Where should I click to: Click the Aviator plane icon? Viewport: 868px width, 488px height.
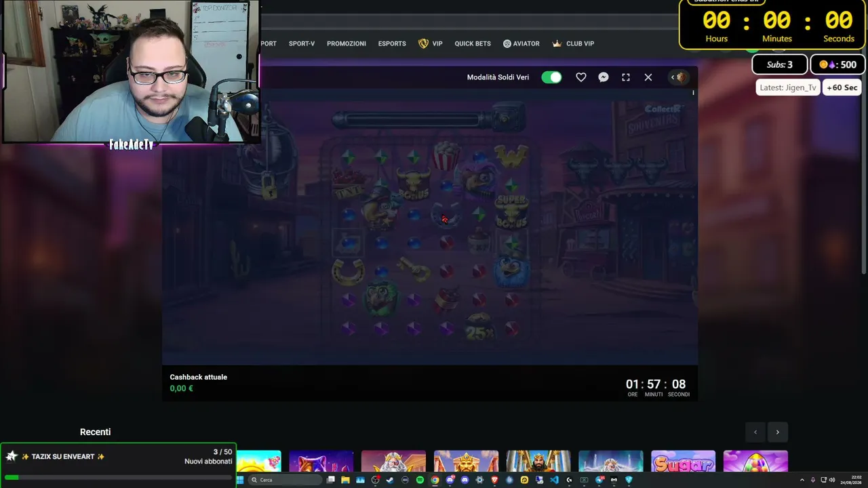point(507,43)
